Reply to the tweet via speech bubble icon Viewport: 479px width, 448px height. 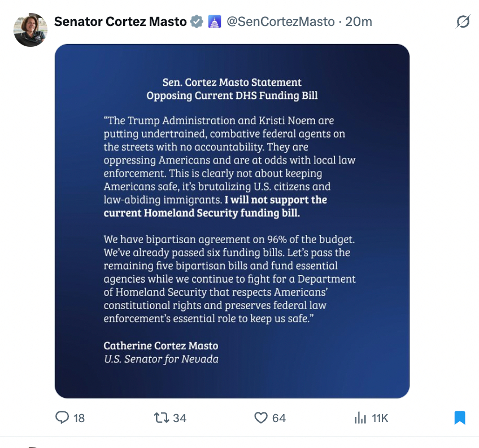[x=62, y=418]
